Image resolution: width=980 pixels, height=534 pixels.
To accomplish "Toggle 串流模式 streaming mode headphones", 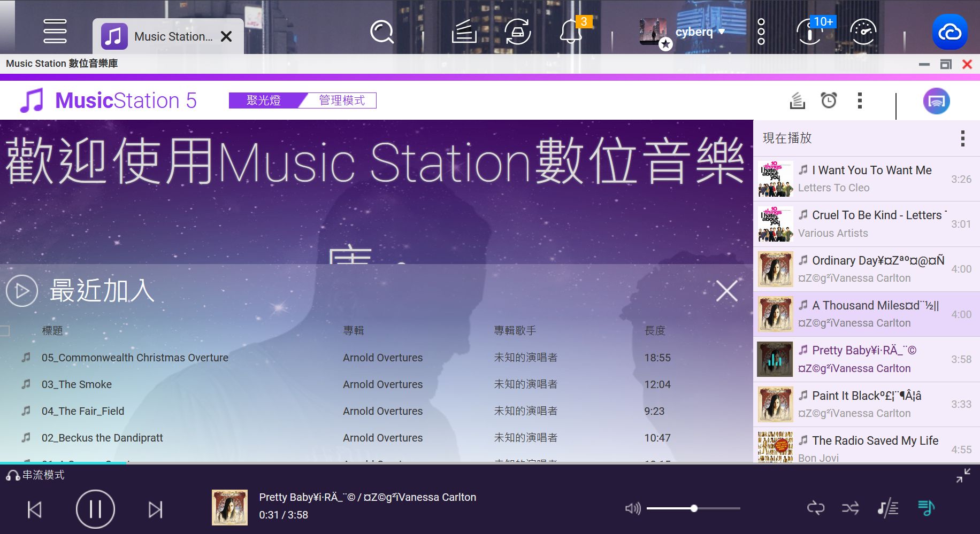I will [35, 475].
